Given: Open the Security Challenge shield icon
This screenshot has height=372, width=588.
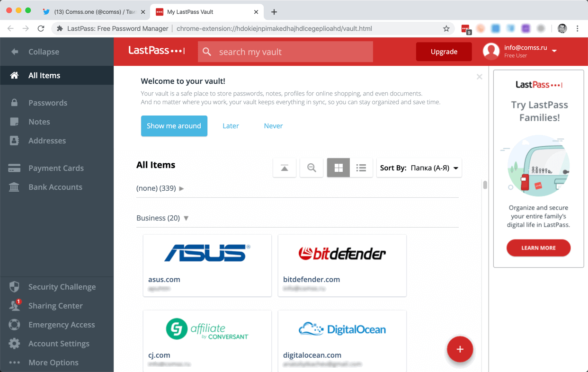Looking at the screenshot, I should tap(14, 287).
